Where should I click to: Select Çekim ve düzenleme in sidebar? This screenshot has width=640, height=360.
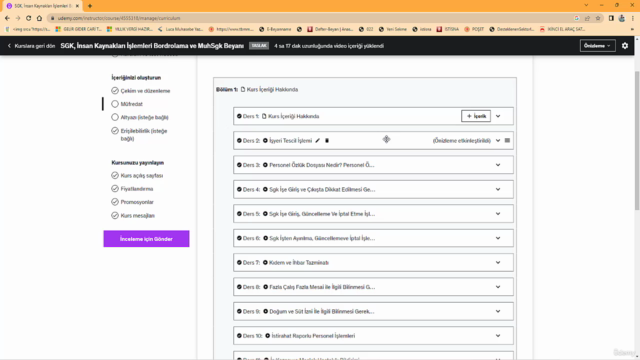click(145, 91)
